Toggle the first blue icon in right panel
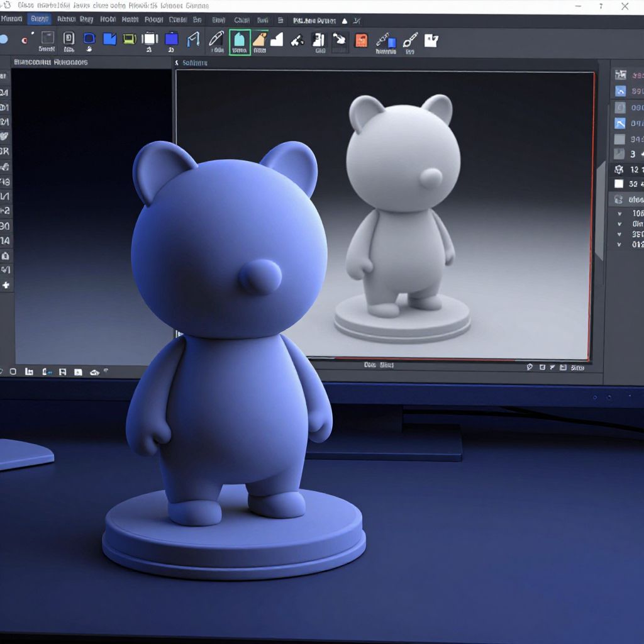 [620, 91]
